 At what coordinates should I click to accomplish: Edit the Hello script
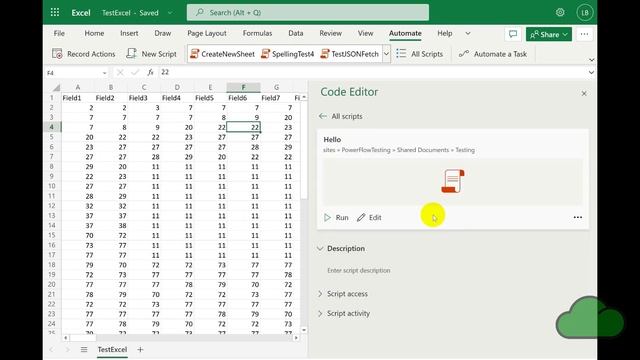(x=369, y=218)
